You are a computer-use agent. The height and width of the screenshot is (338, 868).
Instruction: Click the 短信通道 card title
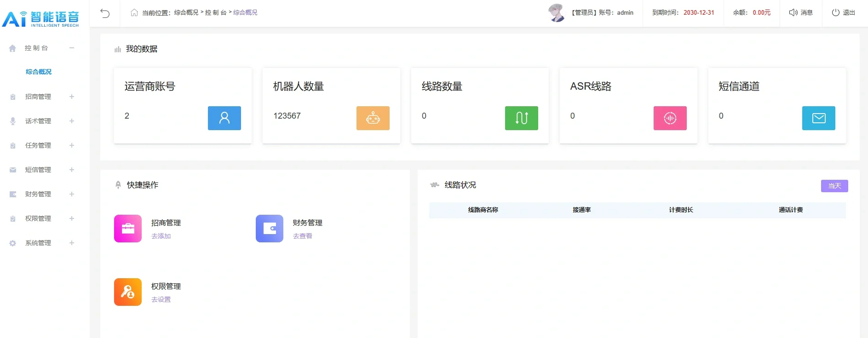click(739, 86)
